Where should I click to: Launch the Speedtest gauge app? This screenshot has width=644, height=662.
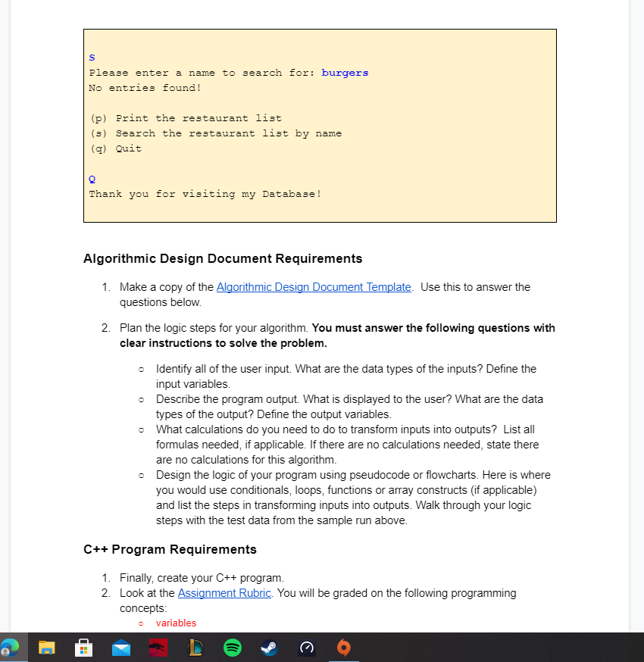coord(306,648)
